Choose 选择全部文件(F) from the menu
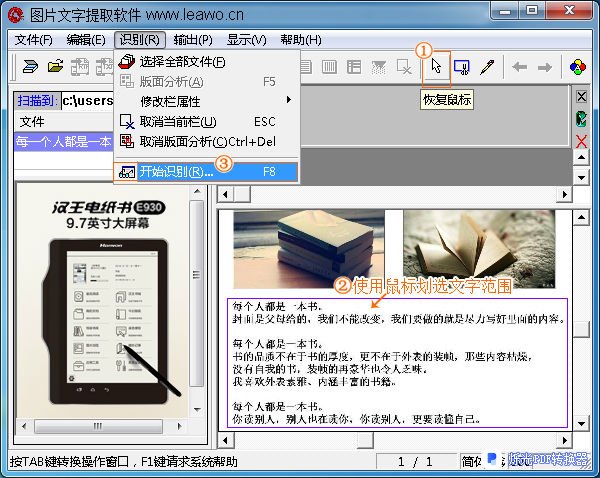Screen dimensions: 600x478 [207, 62]
